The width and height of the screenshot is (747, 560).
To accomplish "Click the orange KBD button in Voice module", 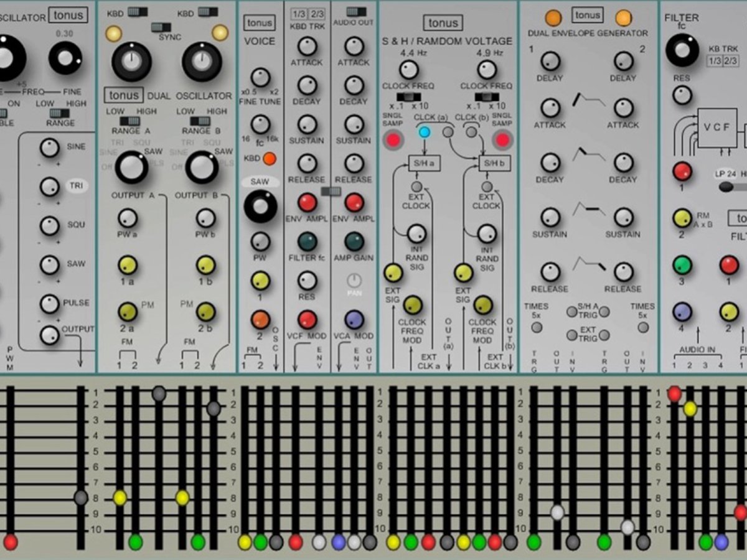I will tap(269, 159).
